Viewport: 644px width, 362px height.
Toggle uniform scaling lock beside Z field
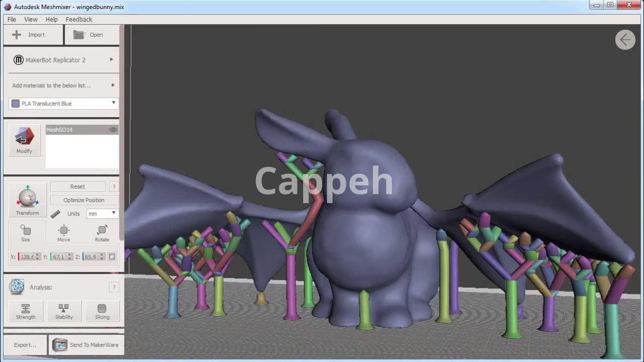click(x=112, y=257)
